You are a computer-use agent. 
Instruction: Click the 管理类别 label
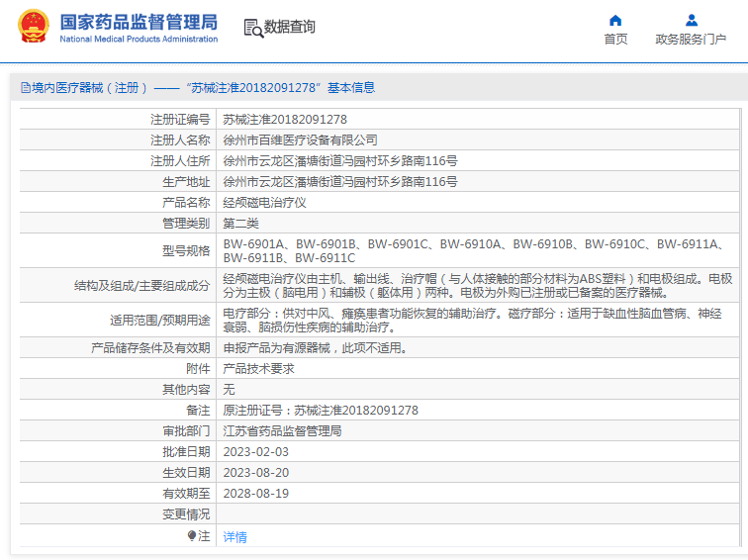[186, 224]
